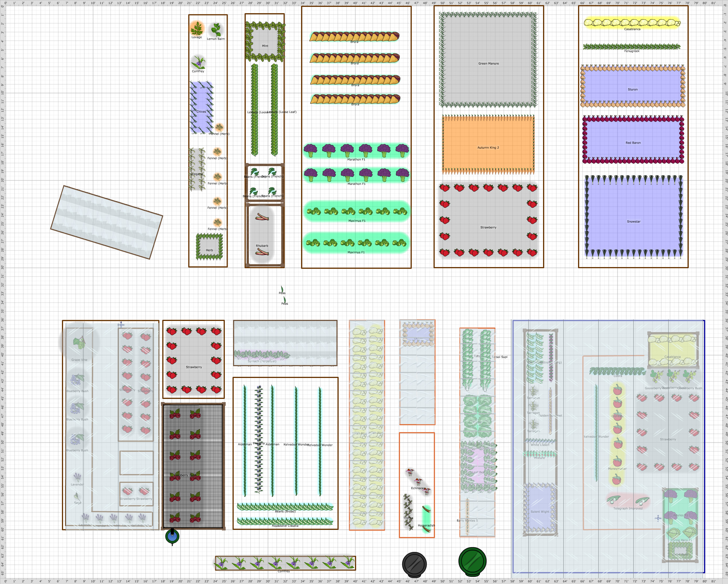Select the black compost bin icon

pos(414,564)
